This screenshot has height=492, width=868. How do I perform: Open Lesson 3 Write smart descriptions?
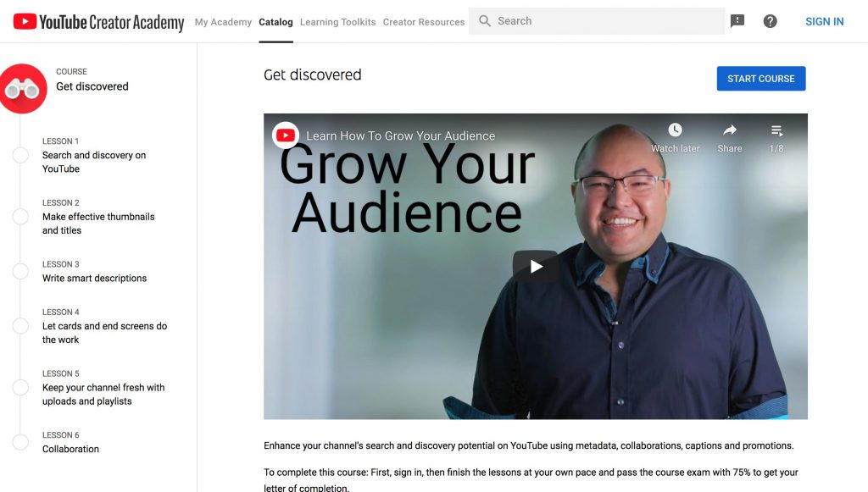95,272
